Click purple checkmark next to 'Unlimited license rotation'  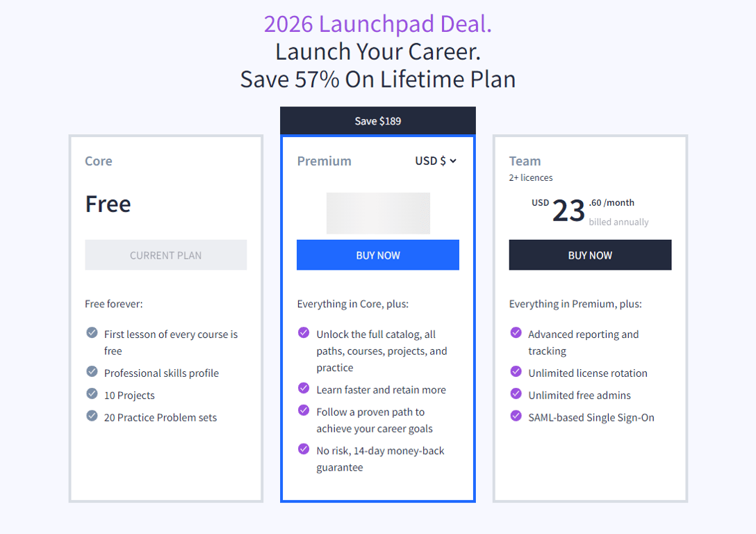point(516,371)
